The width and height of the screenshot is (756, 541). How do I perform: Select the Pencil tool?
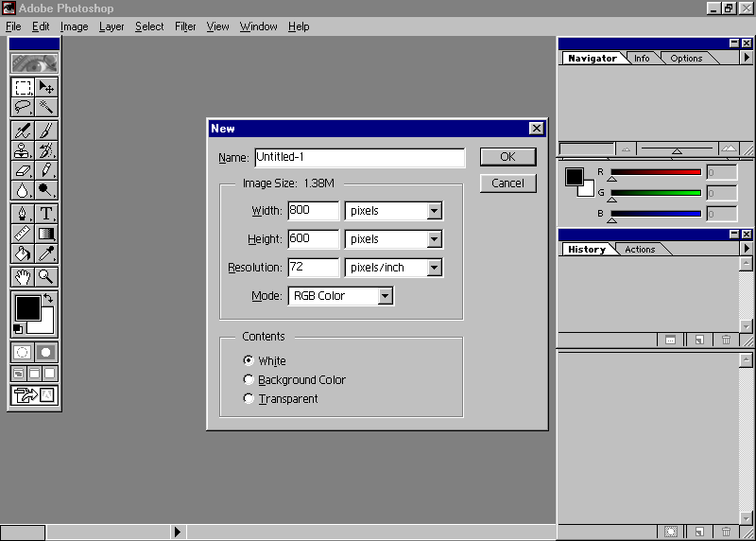(46, 170)
